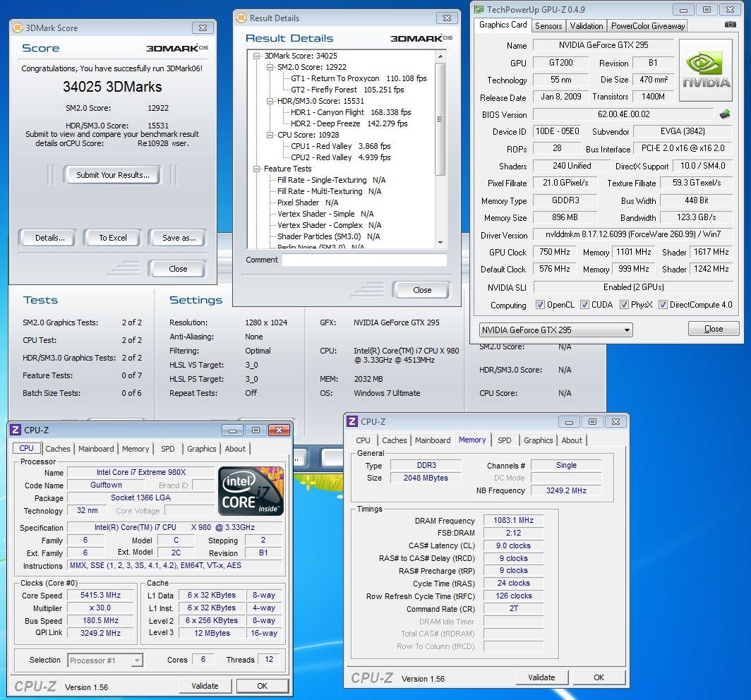The width and height of the screenshot is (751, 700).
Task: Click the GPU-Z title bar icon
Action: point(479,9)
